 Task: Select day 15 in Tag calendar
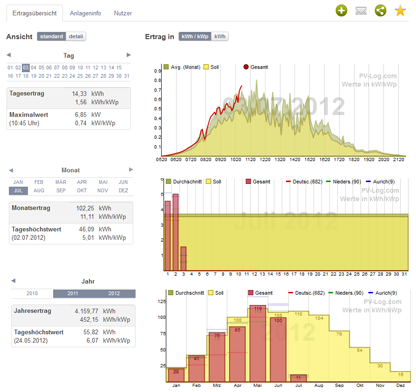pyautogui.click(x=119, y=68)
